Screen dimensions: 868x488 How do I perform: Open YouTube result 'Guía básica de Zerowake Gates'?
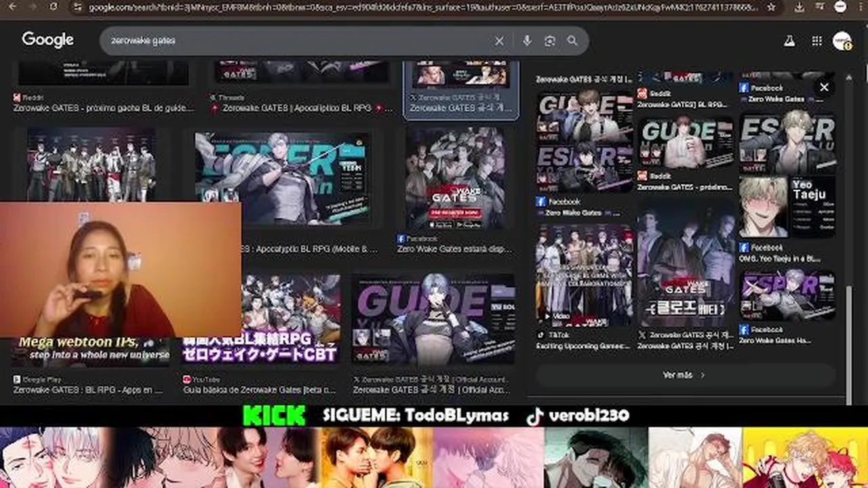pyautogui.click(x=260, y=390)
